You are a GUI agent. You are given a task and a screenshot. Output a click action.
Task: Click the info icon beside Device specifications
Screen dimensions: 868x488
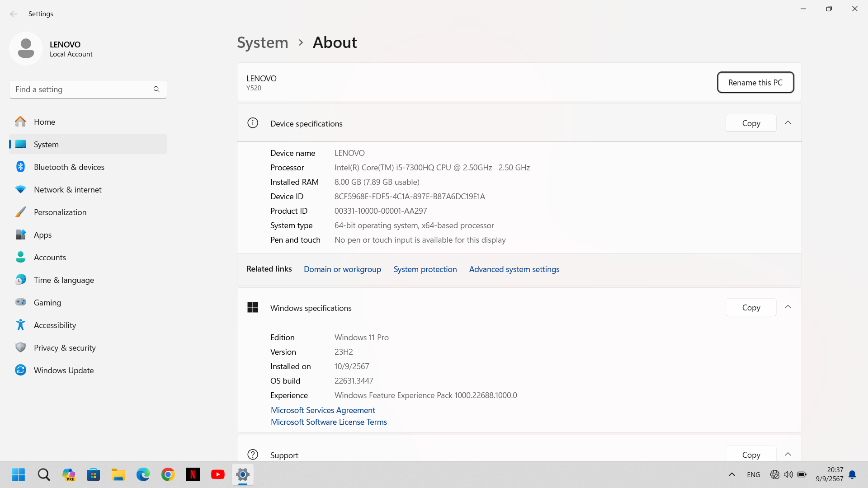[253, 123]
